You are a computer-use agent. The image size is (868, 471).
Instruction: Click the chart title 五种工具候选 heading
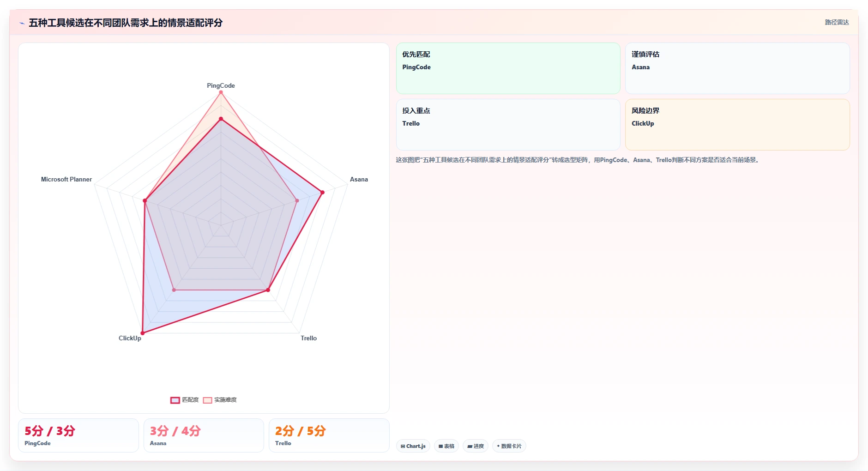(126, 23)
